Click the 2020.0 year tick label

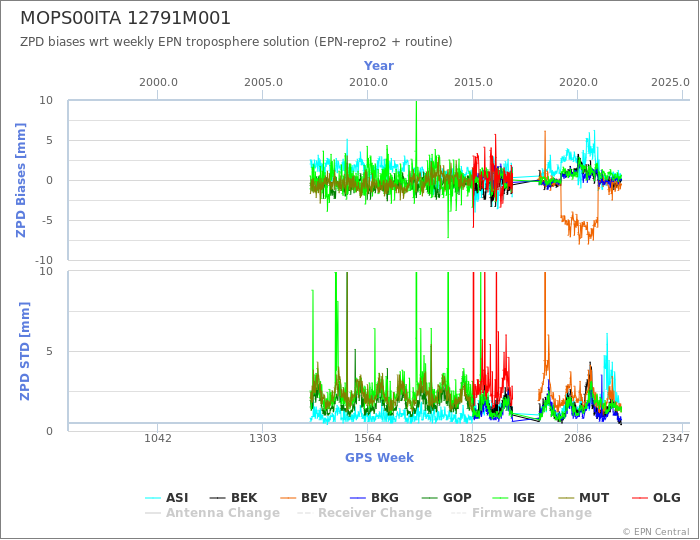coord(578,83)
